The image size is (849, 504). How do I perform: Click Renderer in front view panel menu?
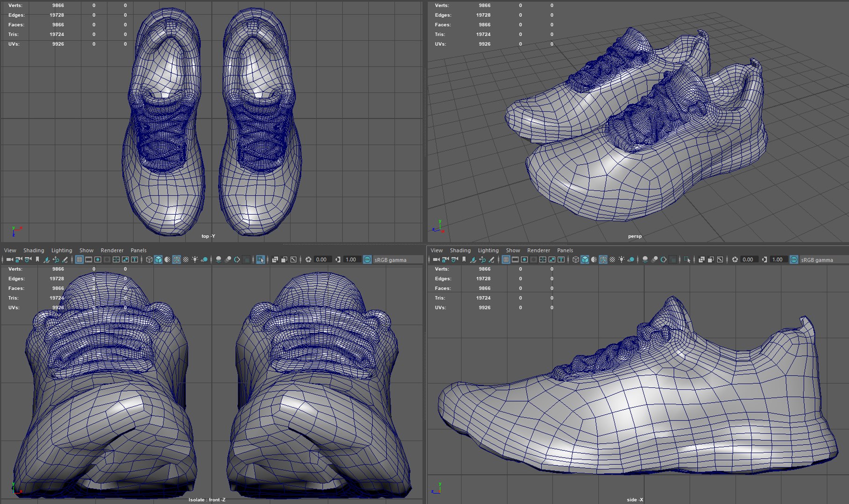112,251
